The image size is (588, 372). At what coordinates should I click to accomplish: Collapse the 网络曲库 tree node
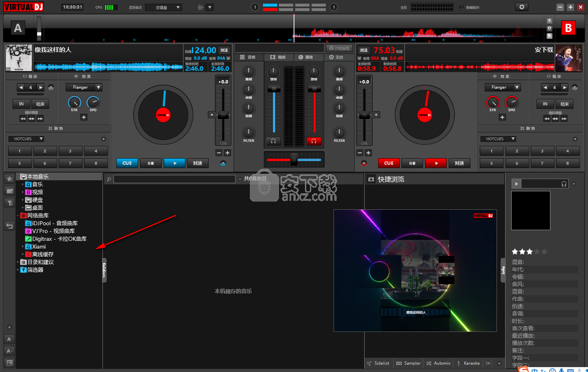[x=18, y=215]
